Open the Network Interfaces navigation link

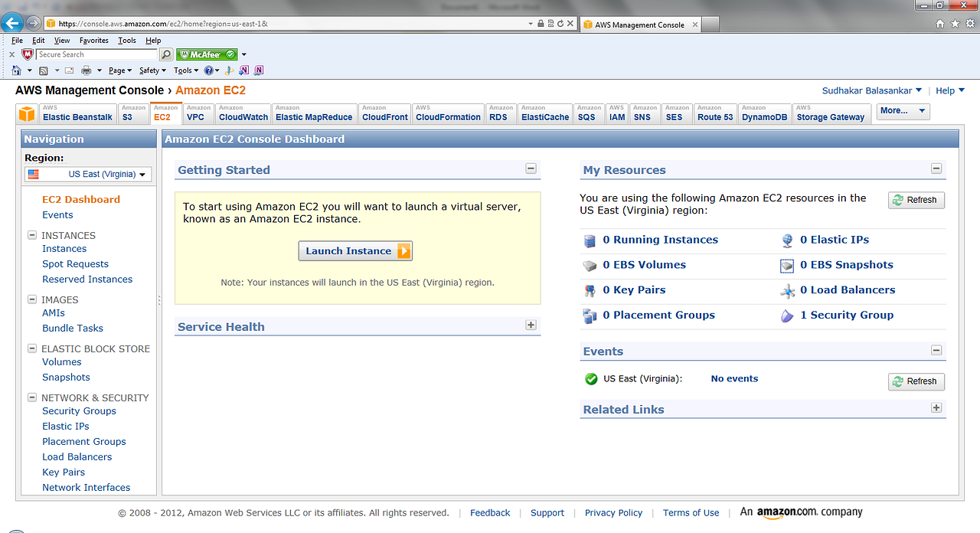(x=87, y=488)
